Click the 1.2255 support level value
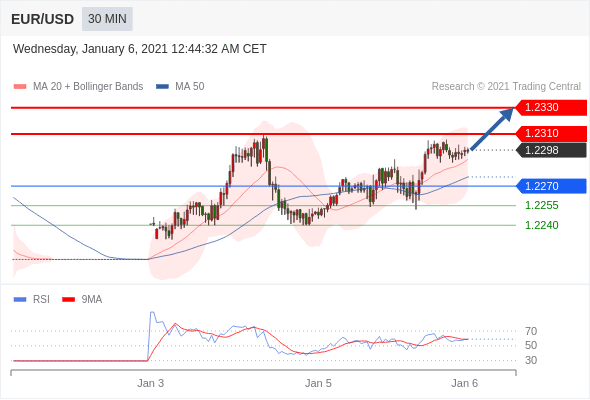 pos(541,205)
